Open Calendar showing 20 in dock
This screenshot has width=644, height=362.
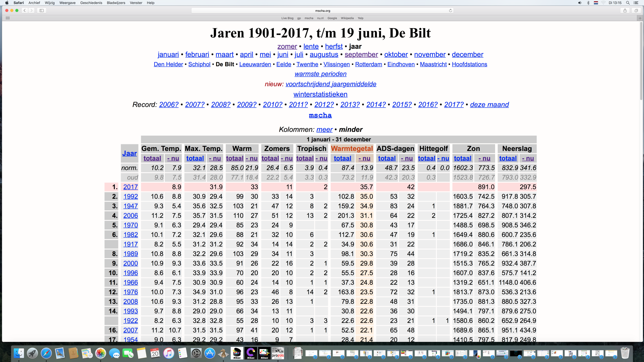[x=155, y=353]
